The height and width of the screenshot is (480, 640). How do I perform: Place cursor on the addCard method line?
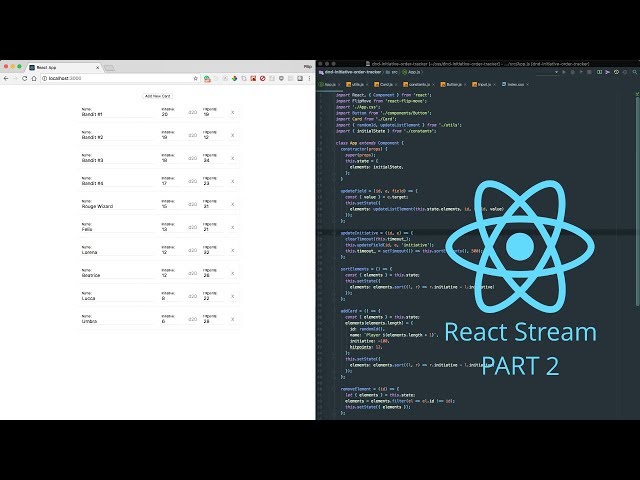pos(361,311)
